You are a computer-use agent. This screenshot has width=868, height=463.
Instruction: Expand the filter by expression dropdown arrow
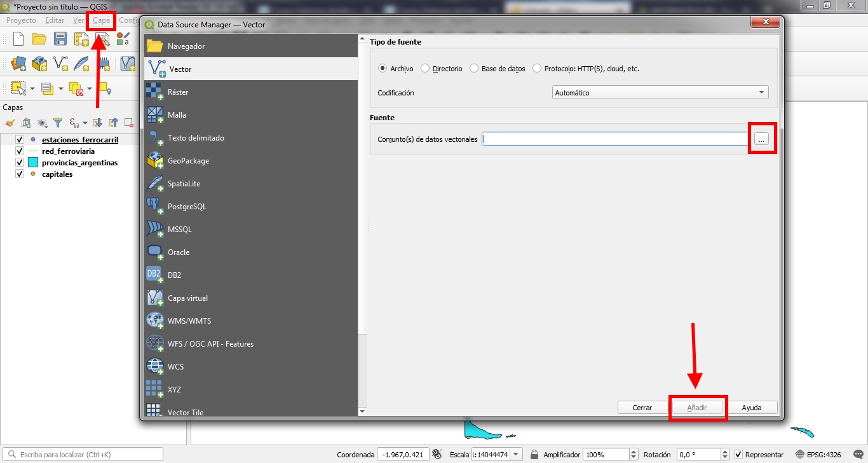85,123
